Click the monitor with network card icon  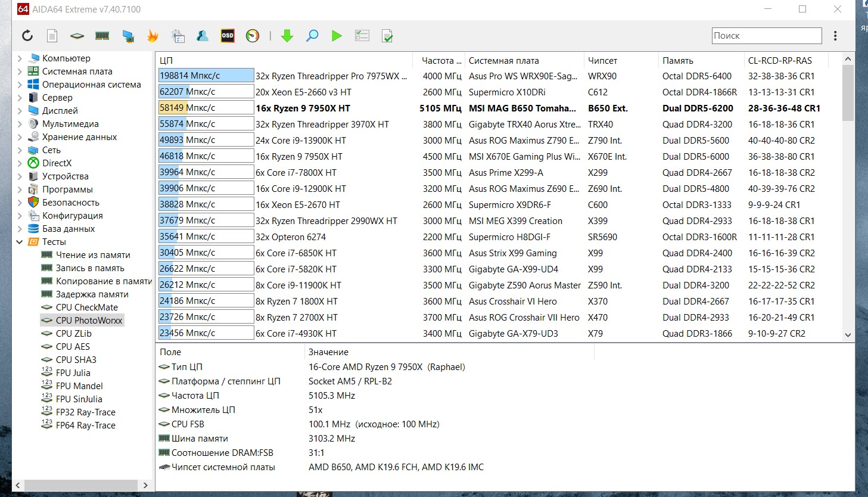coord(128,36)
